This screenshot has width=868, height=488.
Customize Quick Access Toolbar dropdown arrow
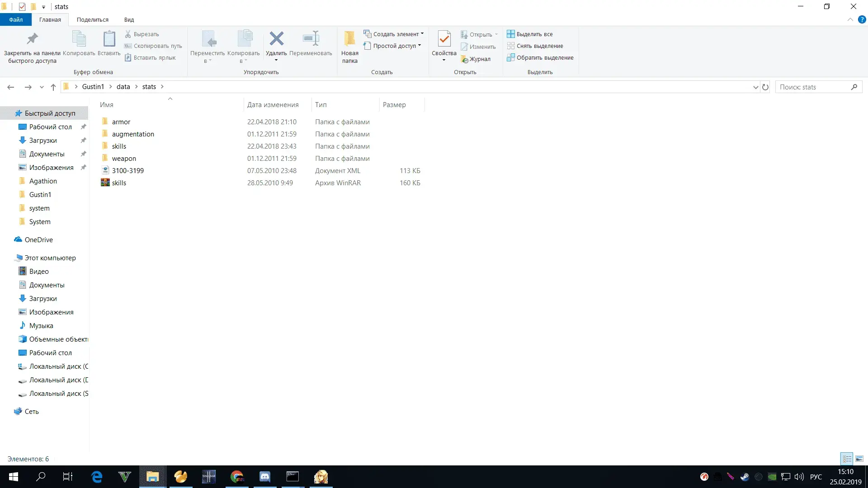click(43, 7)
